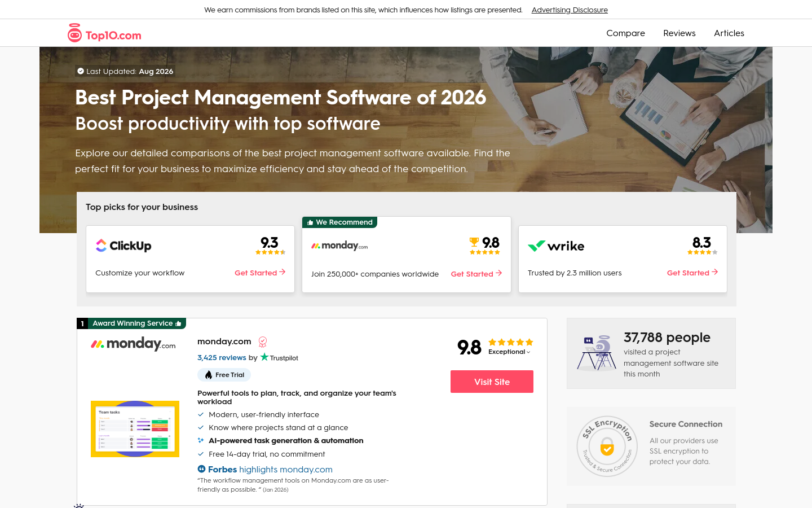
Task: Click the five-star rating next to 9.8
Action: [x=510, y=342]
